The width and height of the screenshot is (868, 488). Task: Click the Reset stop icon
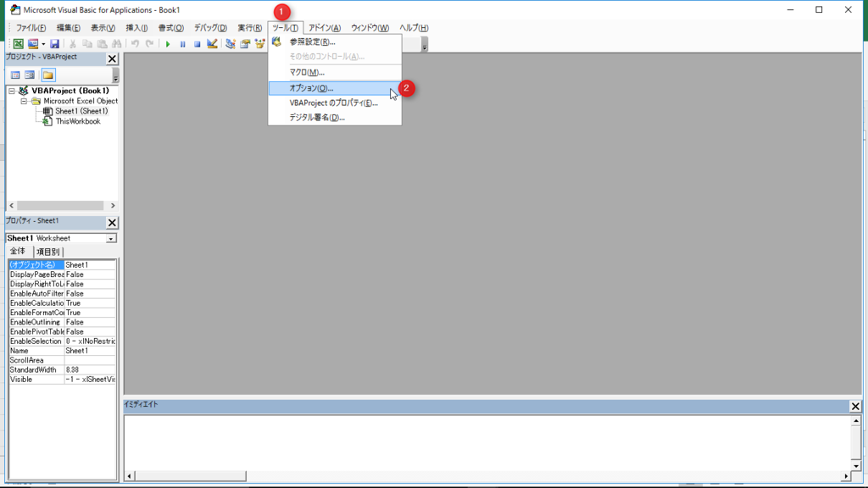click(x=197, y=44)
